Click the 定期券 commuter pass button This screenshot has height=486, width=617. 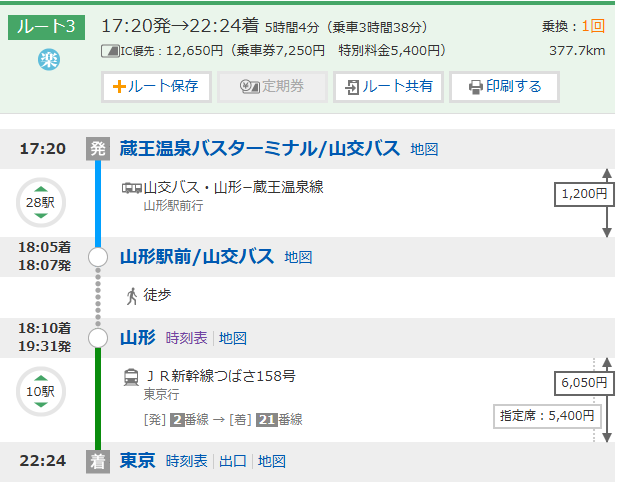tap(272, 86)
